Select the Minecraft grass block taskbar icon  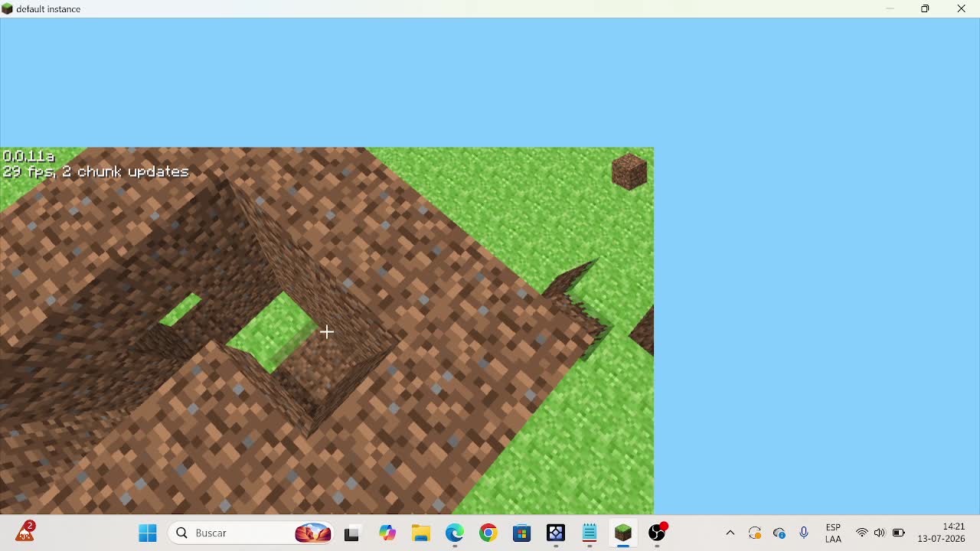623,533
